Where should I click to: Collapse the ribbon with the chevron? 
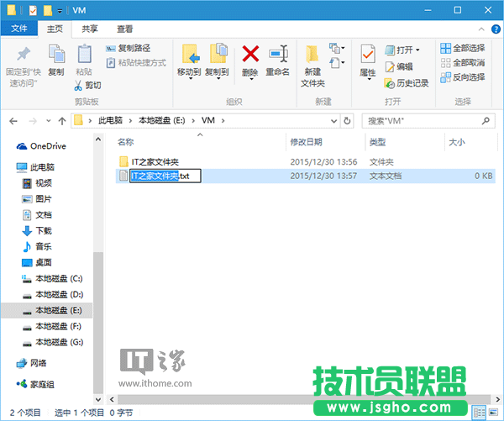[481, 29]
